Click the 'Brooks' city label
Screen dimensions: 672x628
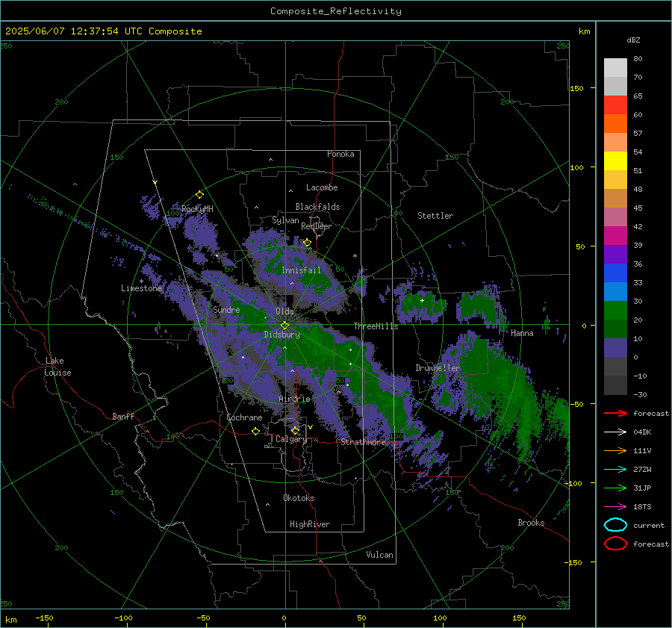click(x=531, y=523)
